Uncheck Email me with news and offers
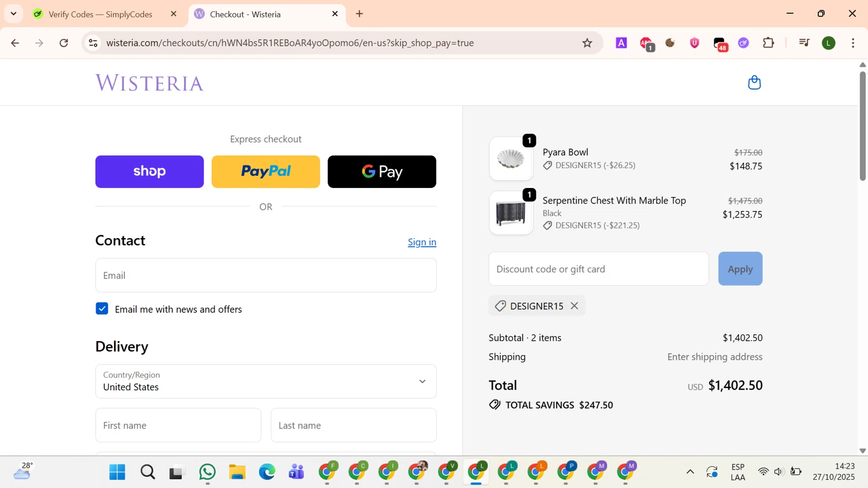 tap(102, 309)
